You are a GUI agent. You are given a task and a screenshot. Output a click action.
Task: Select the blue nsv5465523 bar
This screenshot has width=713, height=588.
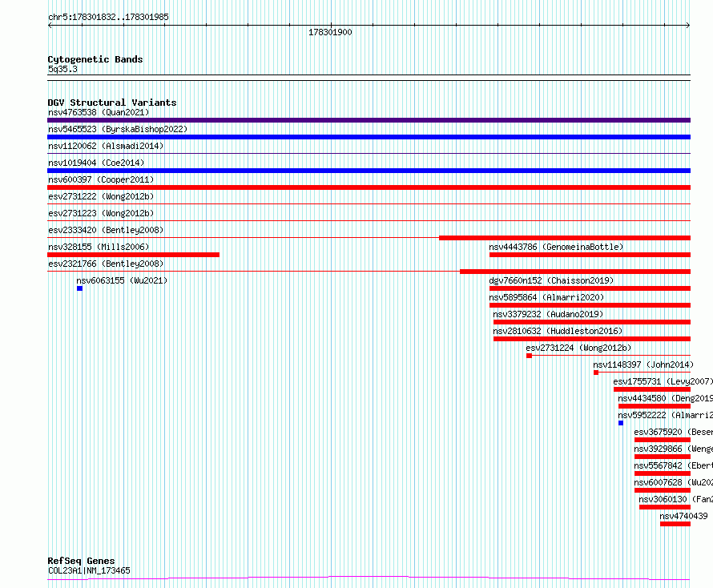pyautogui.click(x=369, y=137)
